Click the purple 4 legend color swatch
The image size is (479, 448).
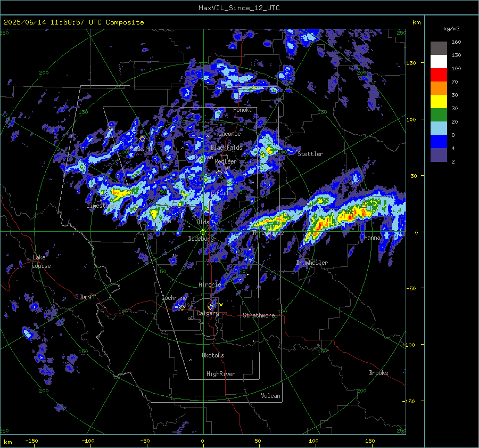[439, 154]
